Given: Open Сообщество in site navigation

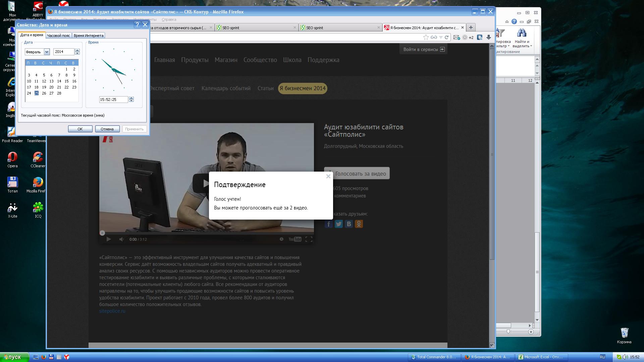Looking at the screenshot, I should point(260,60).
